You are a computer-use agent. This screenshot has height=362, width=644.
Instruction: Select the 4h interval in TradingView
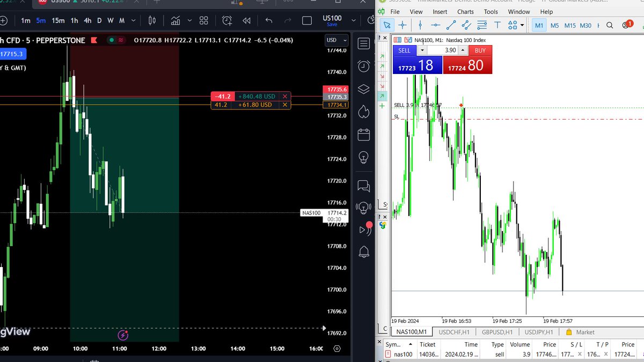coord(87,21)
